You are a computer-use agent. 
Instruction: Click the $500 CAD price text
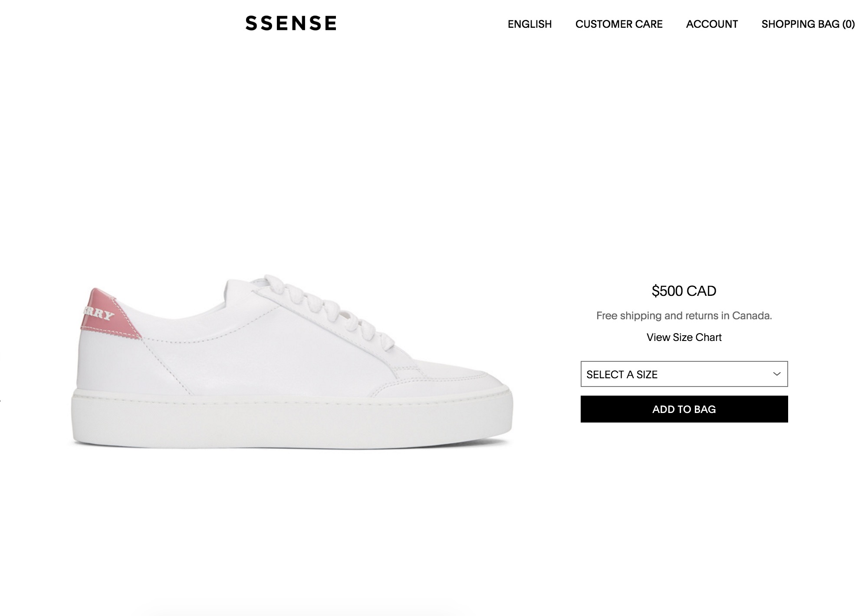684,291
